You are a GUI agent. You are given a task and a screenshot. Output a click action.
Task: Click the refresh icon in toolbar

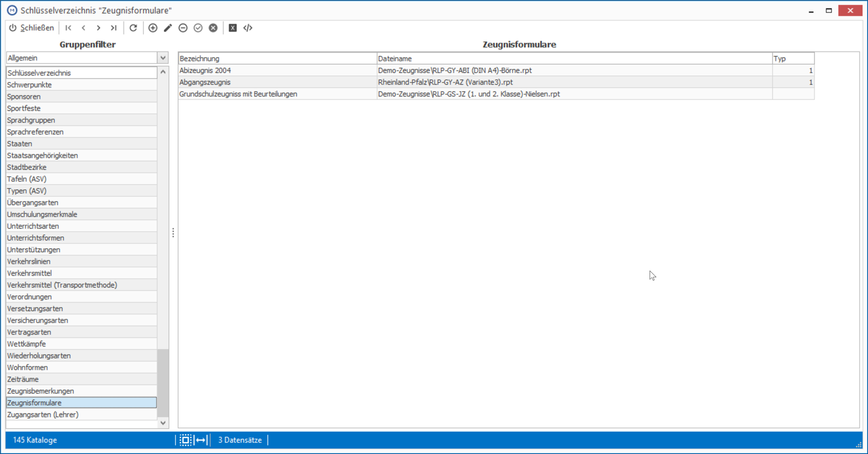134,28
